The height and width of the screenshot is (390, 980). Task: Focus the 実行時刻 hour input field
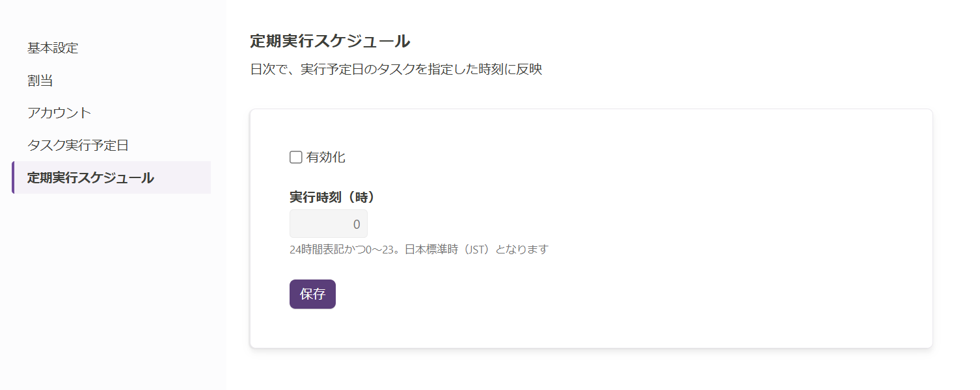[328, 224]
